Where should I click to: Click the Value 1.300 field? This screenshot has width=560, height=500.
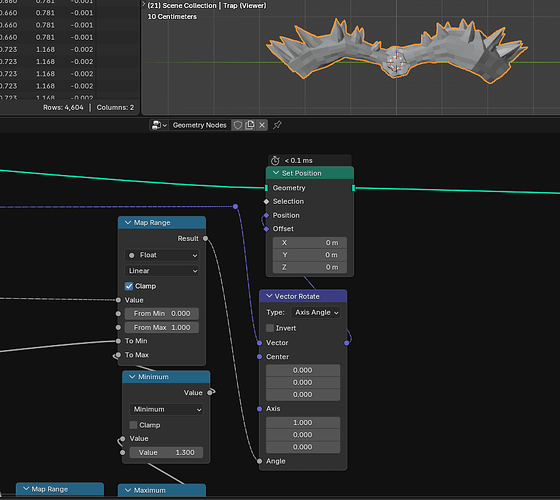pyautogui.click(x=166, y=453)
